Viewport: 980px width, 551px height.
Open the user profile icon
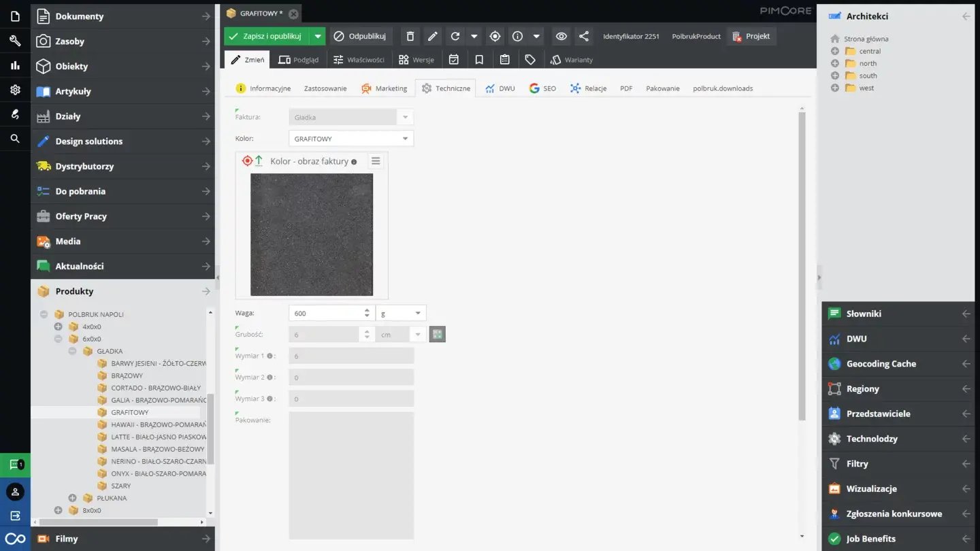(x=15, y=491)
